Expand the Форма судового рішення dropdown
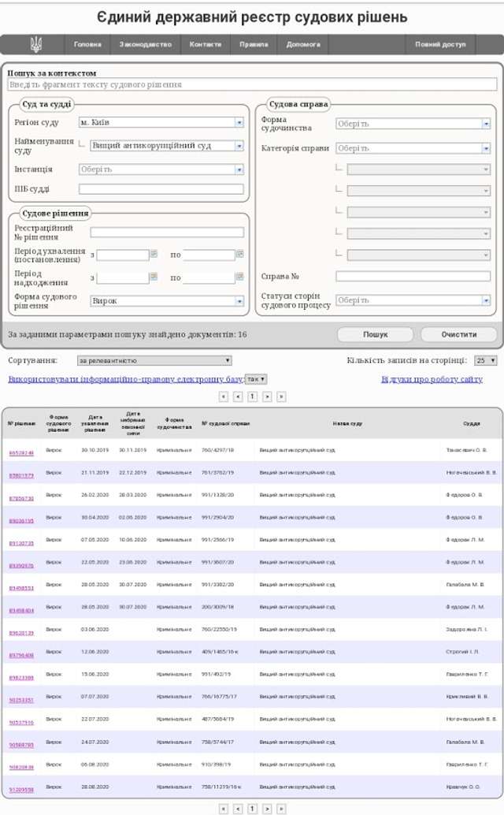 click(x=239, y=301)
